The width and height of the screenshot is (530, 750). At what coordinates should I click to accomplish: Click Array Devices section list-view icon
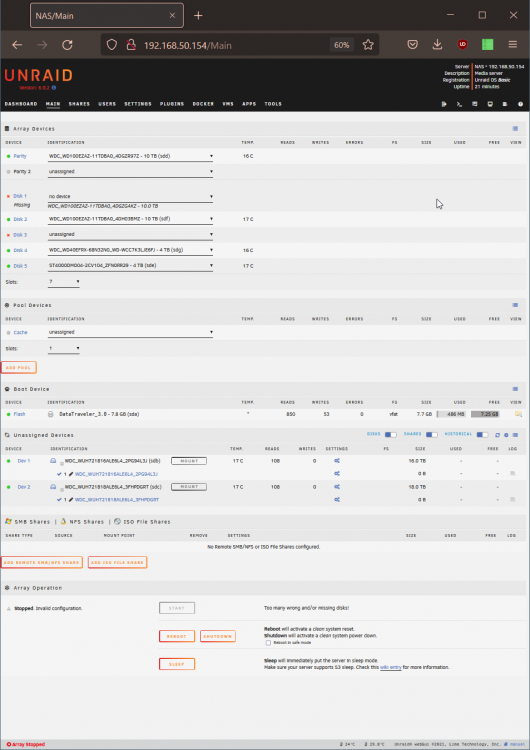515,129
